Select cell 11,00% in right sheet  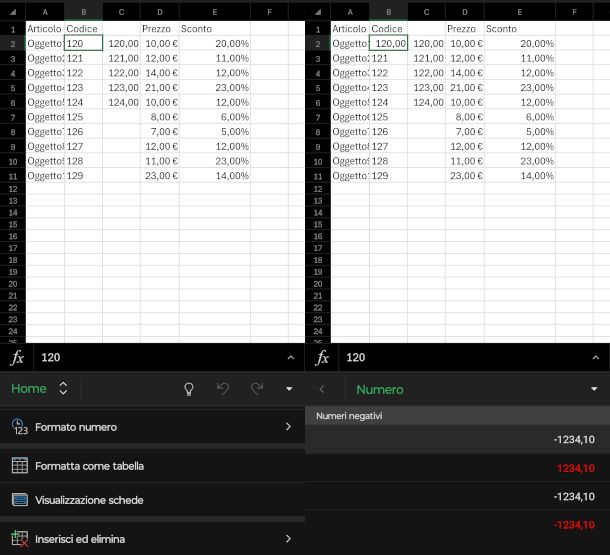pyautogui.click(x=520, y=58)
